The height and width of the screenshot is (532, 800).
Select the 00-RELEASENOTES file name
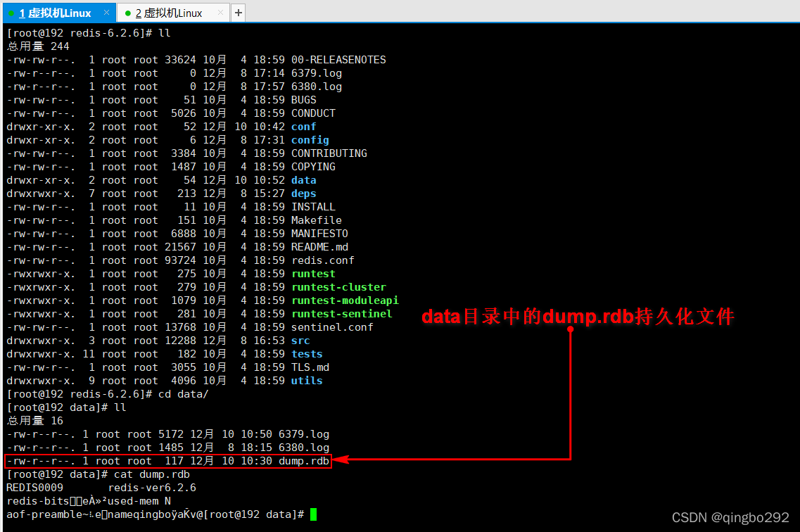[338, 60]
